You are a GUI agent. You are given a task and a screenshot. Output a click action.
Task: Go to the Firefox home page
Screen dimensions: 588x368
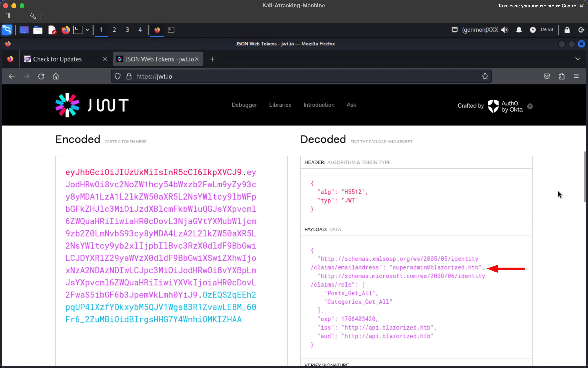[56, 76]
